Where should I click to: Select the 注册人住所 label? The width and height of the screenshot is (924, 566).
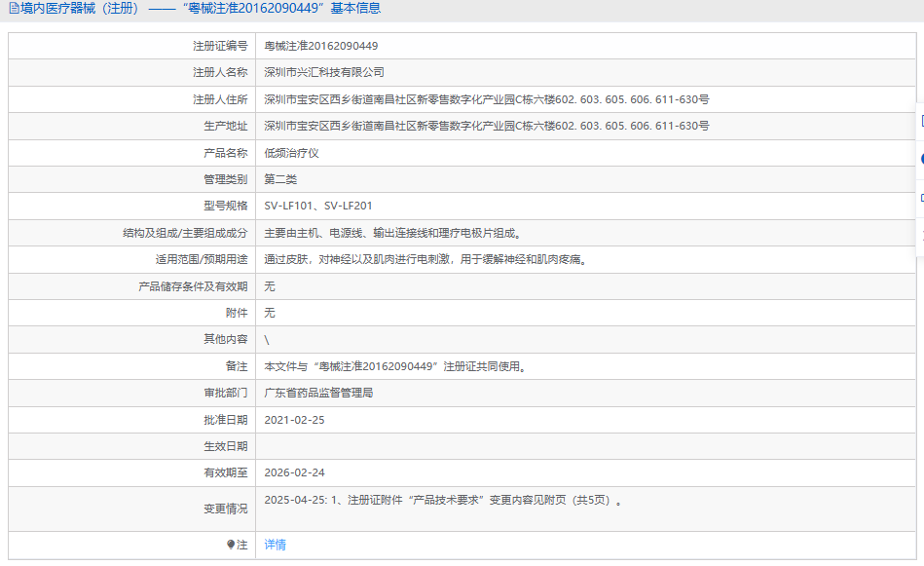point(220,99)
